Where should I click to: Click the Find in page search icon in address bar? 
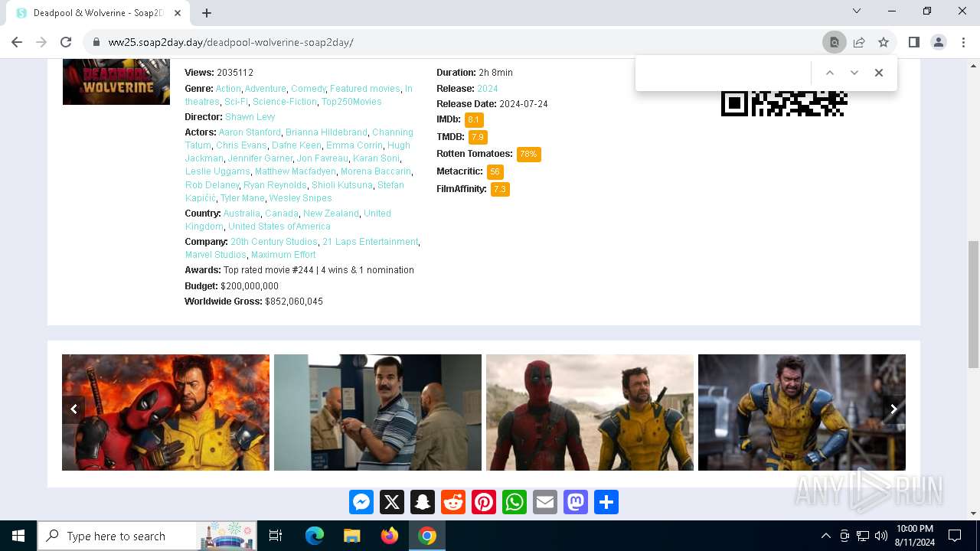[835, 42]
